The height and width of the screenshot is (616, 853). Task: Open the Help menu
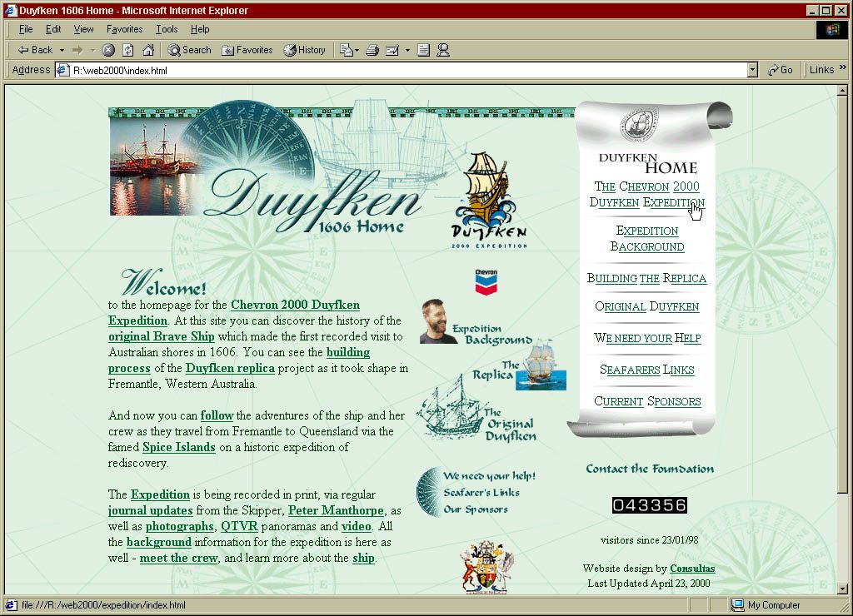coord(200,29)
